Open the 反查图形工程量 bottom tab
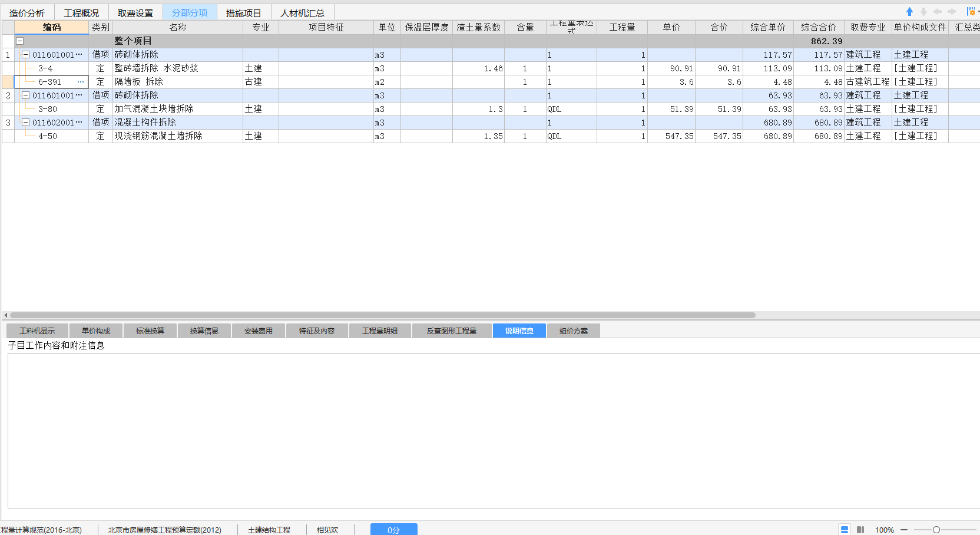Image resolution: width=980 pixels, height=535 pixels. (x=452, y=331)
